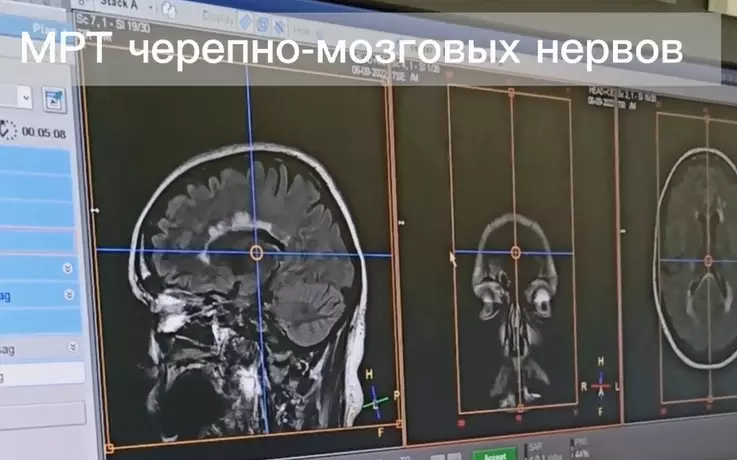Select the third blue row in scan list
The height and width of the screenshot is (460, 737).
point(37,214)
